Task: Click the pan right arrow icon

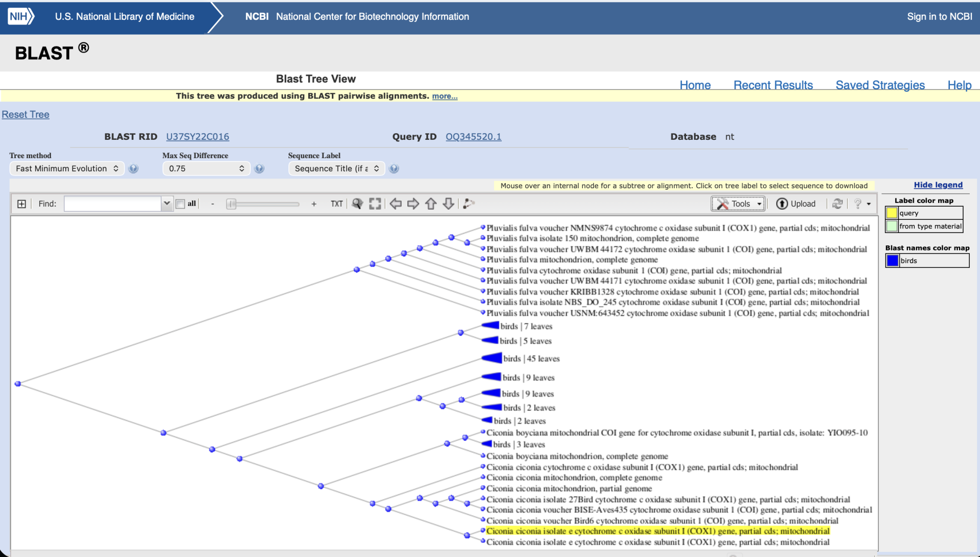Action: point(413,204)
